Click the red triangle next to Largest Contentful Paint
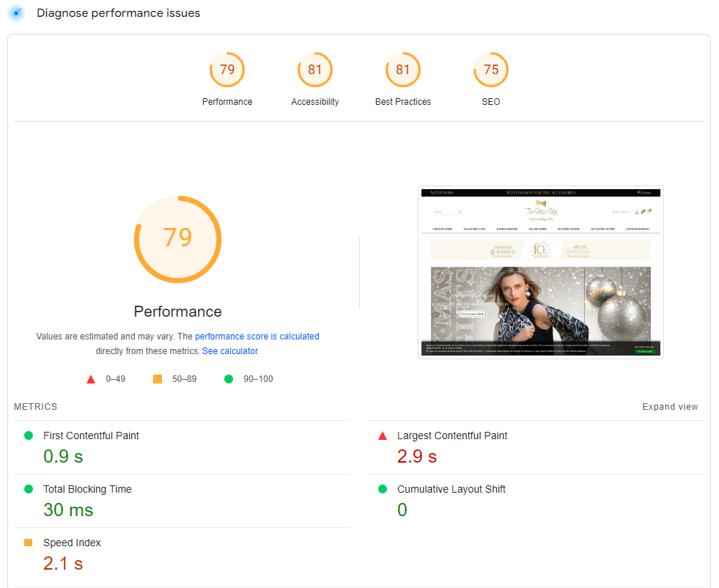The height and width of the screenshot is (588, 719). pos(382,435)
